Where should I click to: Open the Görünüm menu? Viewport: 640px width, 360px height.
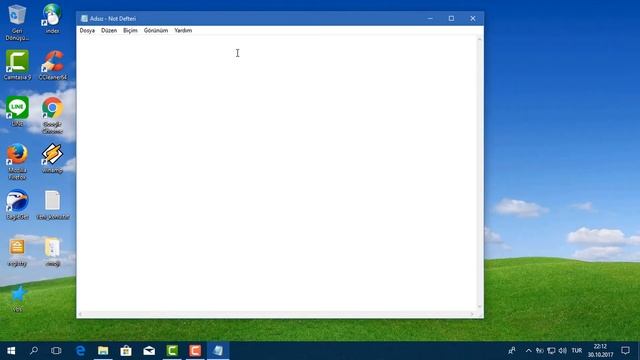(156, 31)
